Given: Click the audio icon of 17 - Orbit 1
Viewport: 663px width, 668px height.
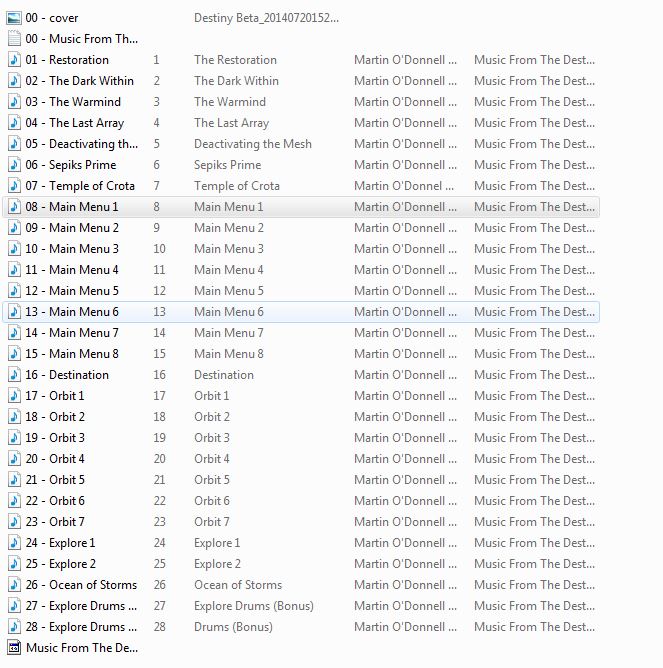Looking at the screenshot, I should click(x=14, y=396).
